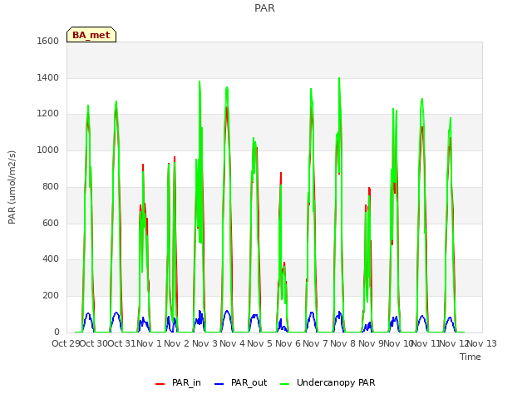This screenshot has width=532, height=399.
Task: Click the Oct 31 x-axis date label
Action: [121, 343]
